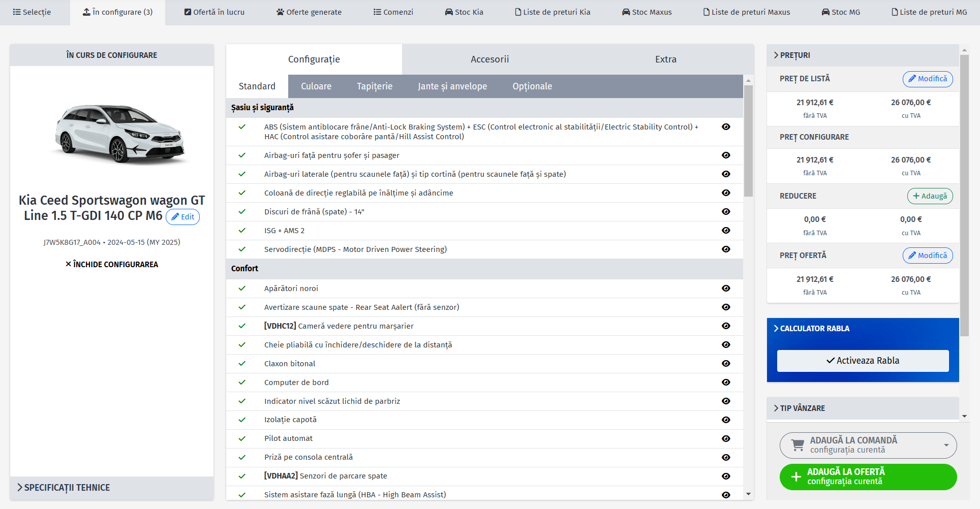Open the Comenzi tab

tap(393, 12)
